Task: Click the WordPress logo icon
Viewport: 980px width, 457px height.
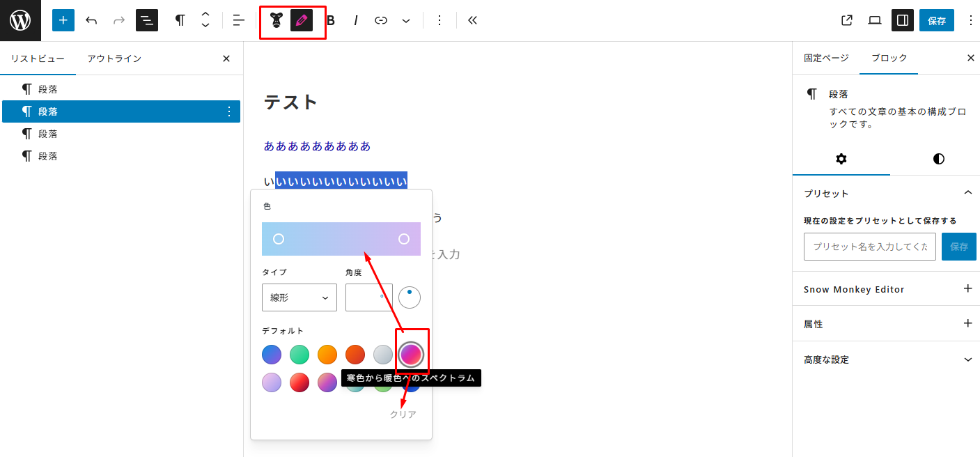Action: (20, 20)
